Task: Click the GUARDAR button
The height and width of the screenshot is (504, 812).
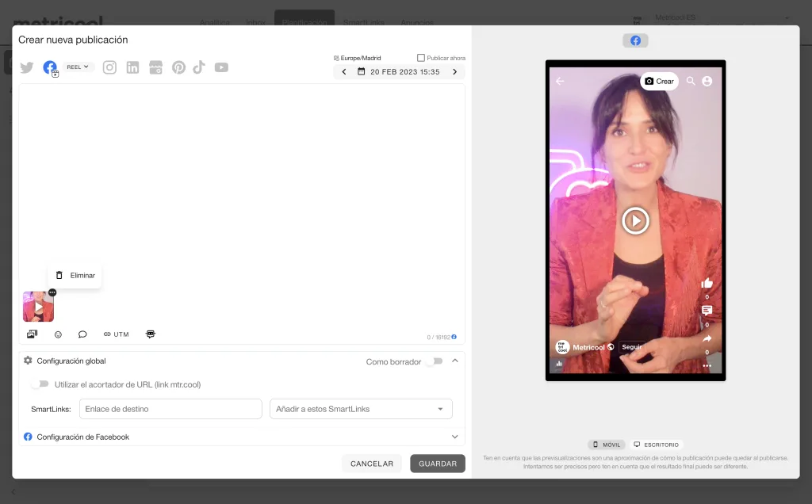Action: (x=438, y=464)
